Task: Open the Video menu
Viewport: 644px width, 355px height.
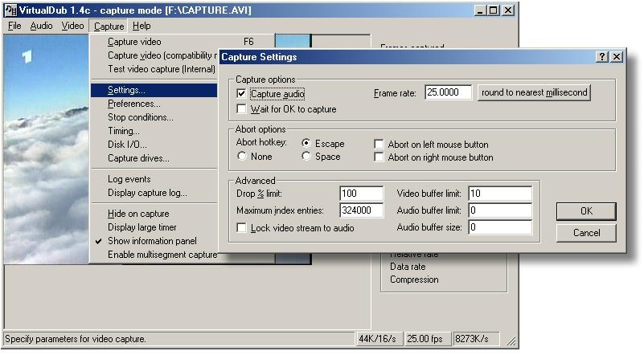Action: point(72,26)
